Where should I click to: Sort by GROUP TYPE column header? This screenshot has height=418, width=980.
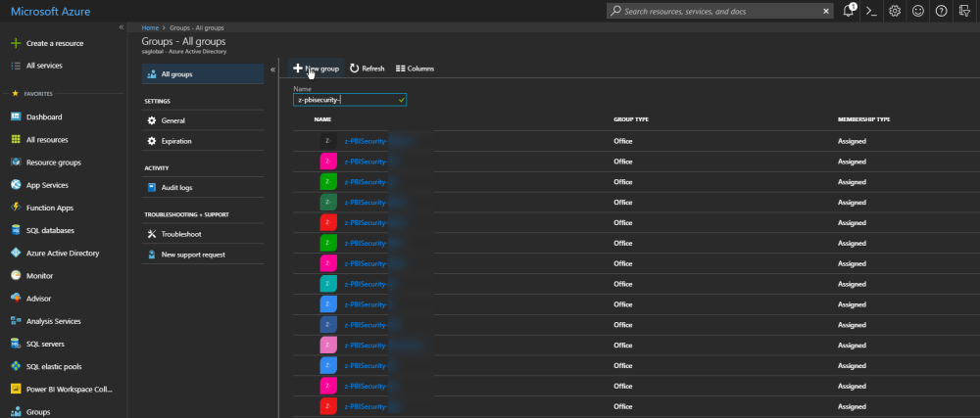(630, 119)
